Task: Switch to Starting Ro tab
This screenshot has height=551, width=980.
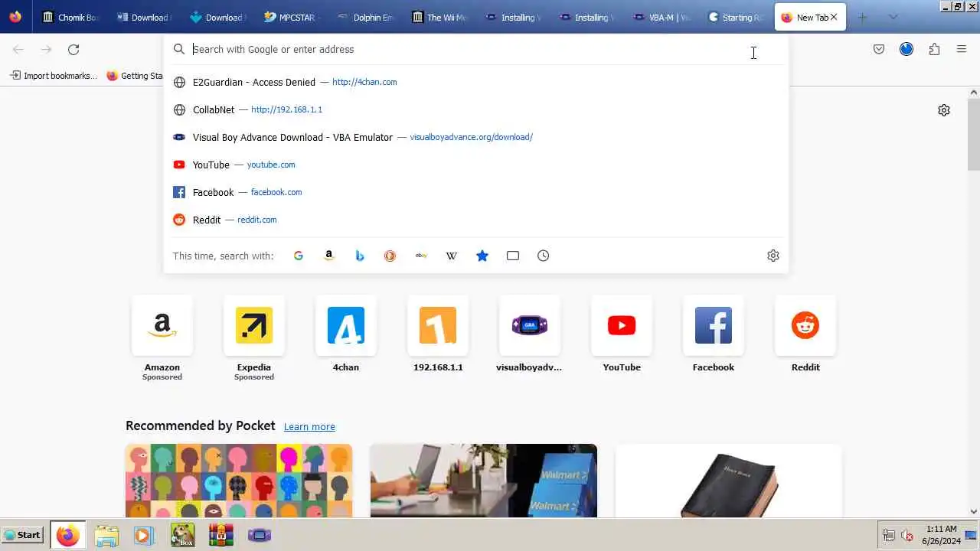Action: pyautogui.click(x=736, y=17)
